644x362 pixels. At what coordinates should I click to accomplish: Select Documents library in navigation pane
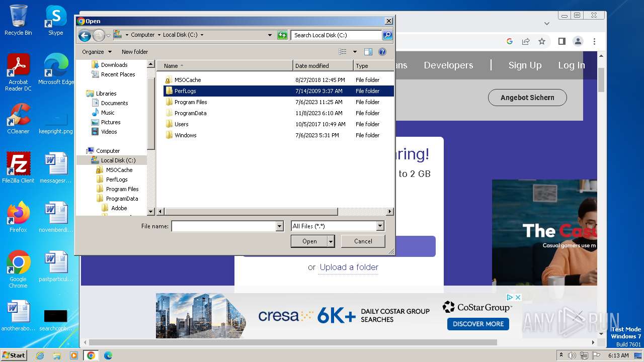click(x=114, y=103)
